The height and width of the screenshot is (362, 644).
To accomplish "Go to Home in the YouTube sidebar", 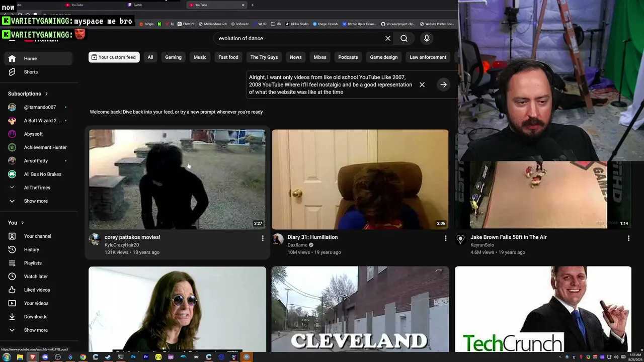I will (39, 58).
